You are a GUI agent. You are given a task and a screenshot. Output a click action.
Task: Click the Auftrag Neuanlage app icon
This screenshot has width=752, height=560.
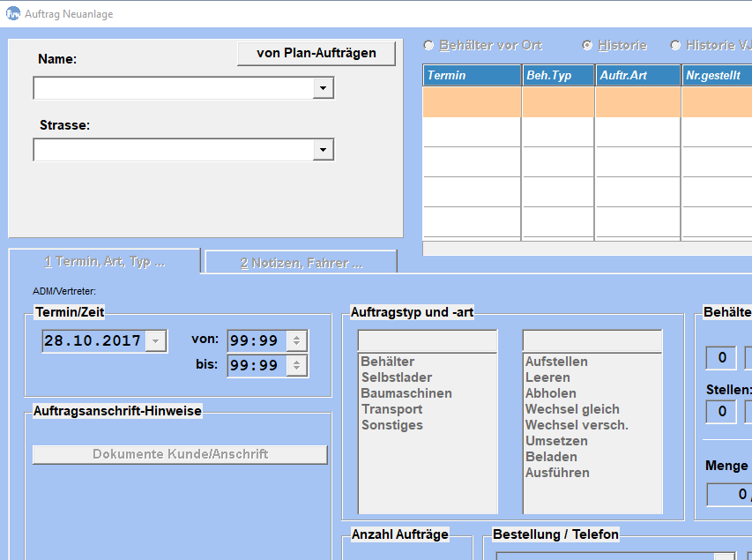13,14
